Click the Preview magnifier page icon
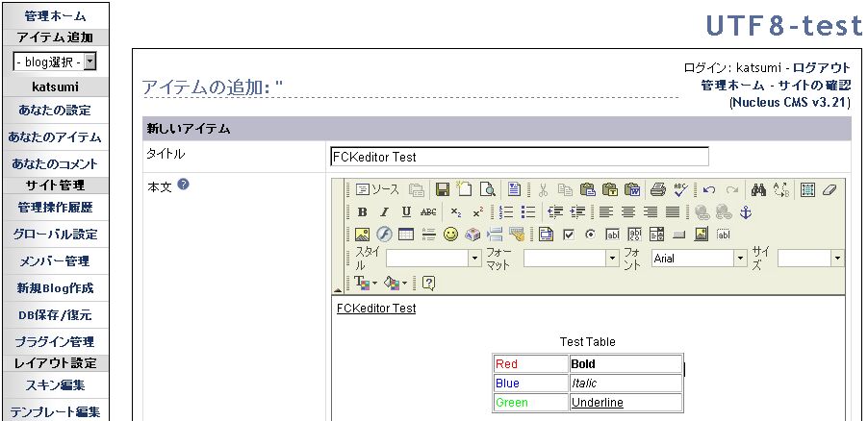868x421 pixels. (x=487, y=189)
